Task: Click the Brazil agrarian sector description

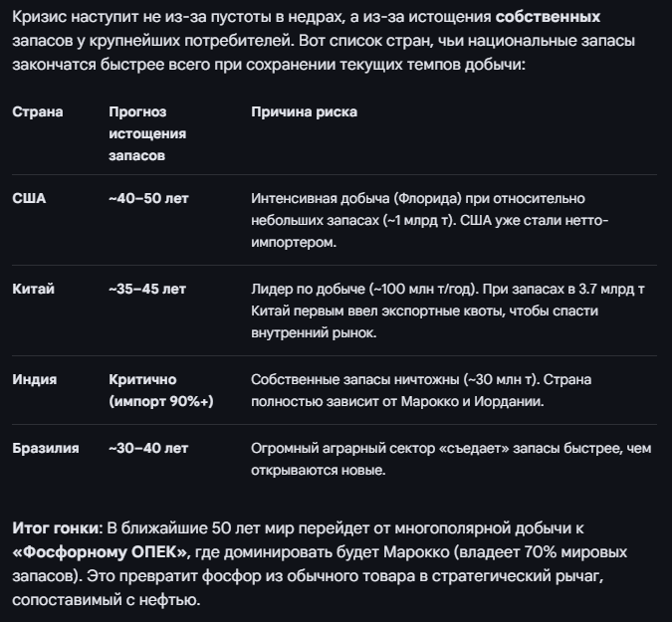Action: tap(448, 460)
